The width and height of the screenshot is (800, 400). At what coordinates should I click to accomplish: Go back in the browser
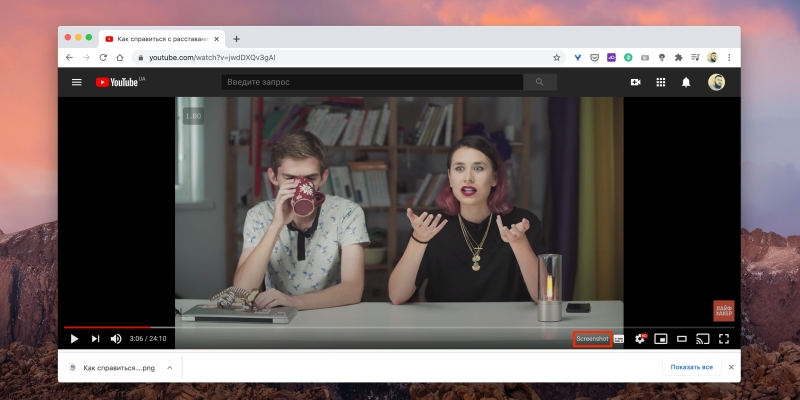(x=69, y=58)
